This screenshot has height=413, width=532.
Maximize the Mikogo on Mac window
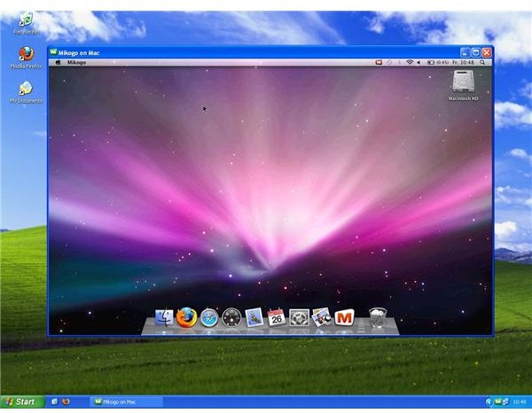(475, 52)
